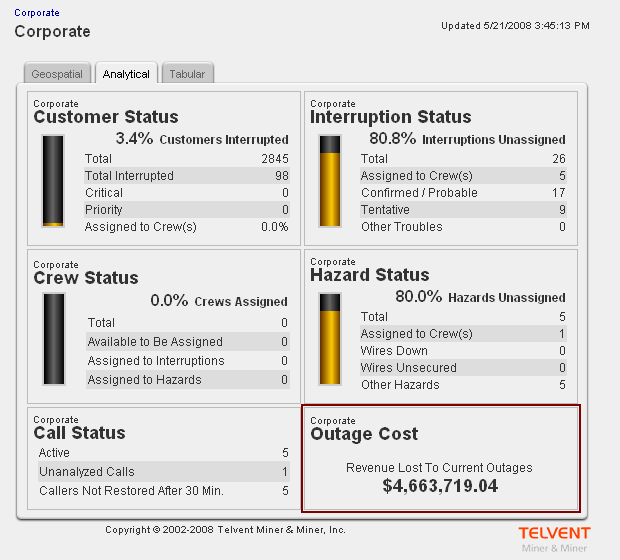620x560 pixels.
Task: Click the revenue lost amount $4,663,719.04
Action: click(x=440, y=486)
